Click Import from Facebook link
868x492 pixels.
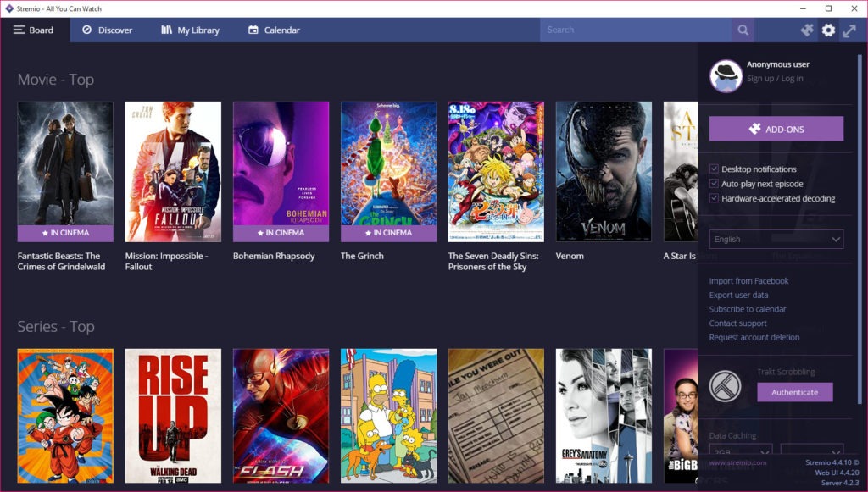point(749,281)
